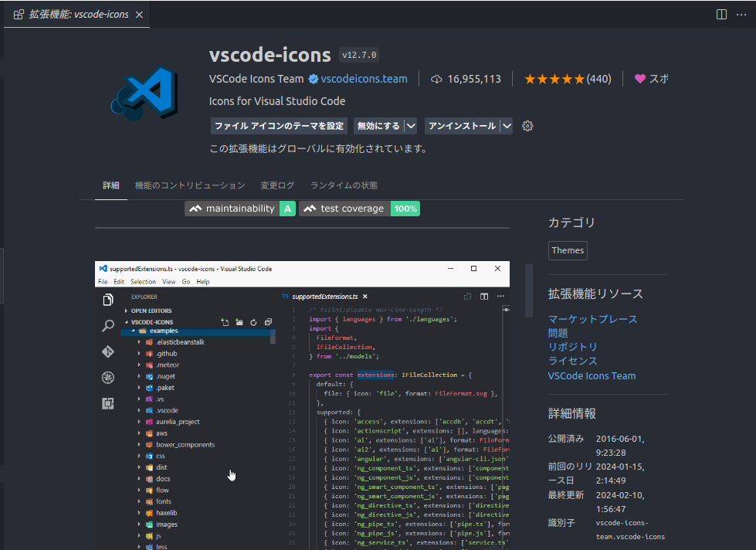Click the split editor icon
The image size is (756, 550).
coord(721,15)
